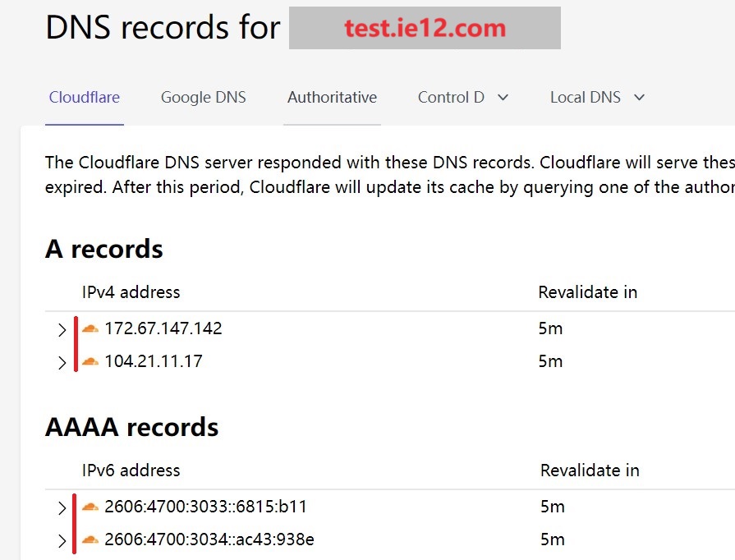Click the test.ie12.com domain name box

[425, 29]
